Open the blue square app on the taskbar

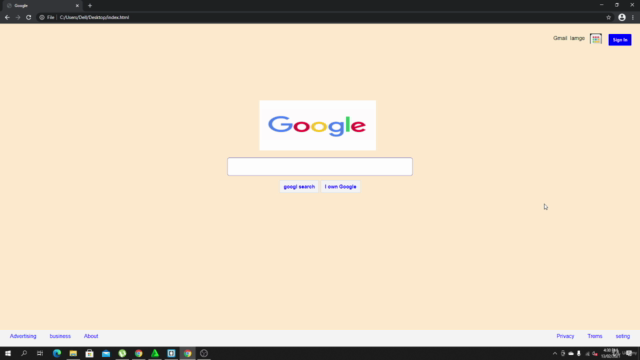point(171,353)
